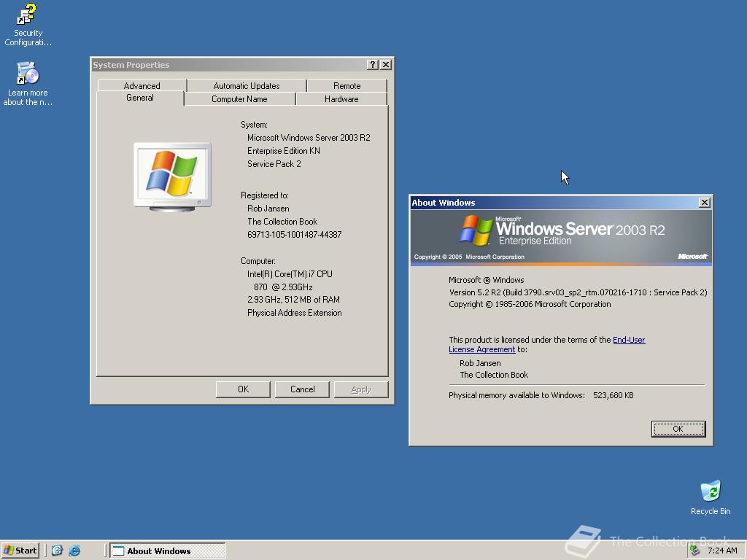The height and width of the screenshot is (560, 747).
Task: Click the Windows flag monitor logo in System Properties
Action: coord(172,176)
